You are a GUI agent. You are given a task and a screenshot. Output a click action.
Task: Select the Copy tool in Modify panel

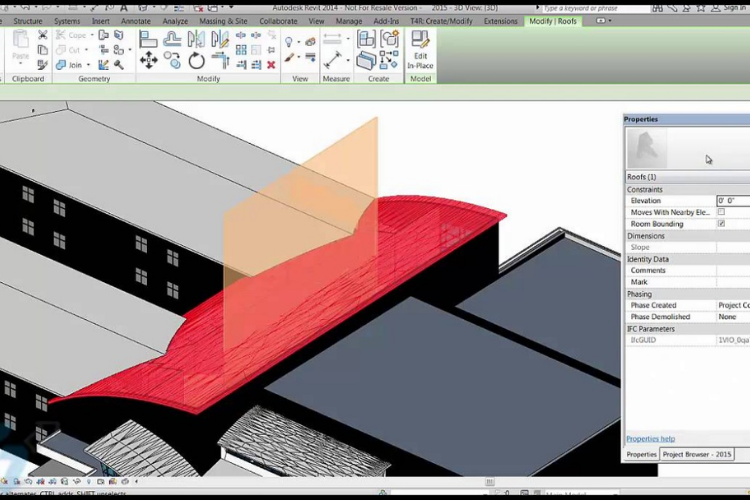(x=172, y=61)
